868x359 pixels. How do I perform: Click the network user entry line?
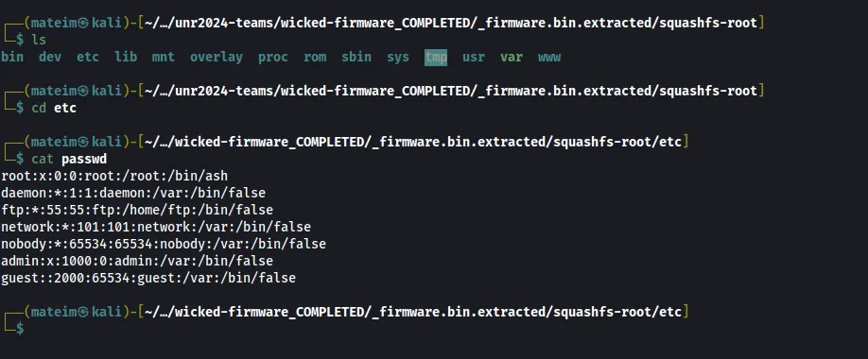pyautogui.click(x=156, y=227)
